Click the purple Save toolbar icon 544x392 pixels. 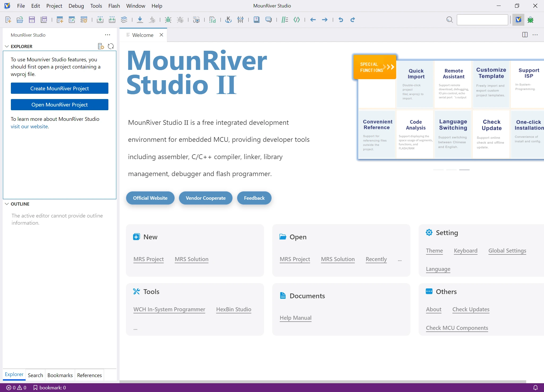[32, 20]
